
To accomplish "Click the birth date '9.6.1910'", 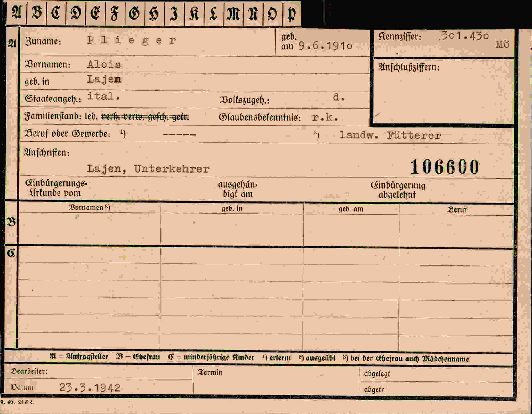I will point(325,46).
